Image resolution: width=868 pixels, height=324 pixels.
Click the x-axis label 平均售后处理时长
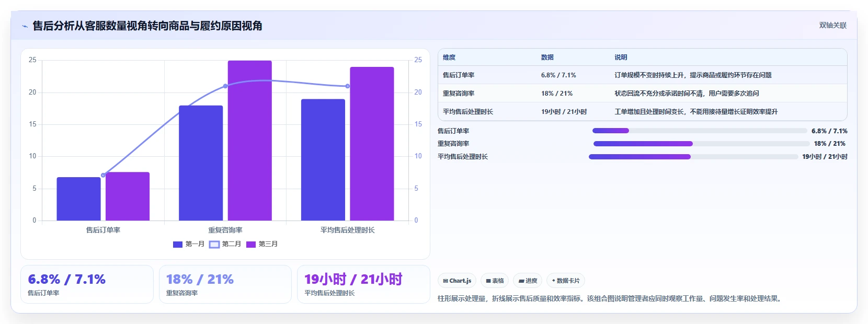coord(348,230)
